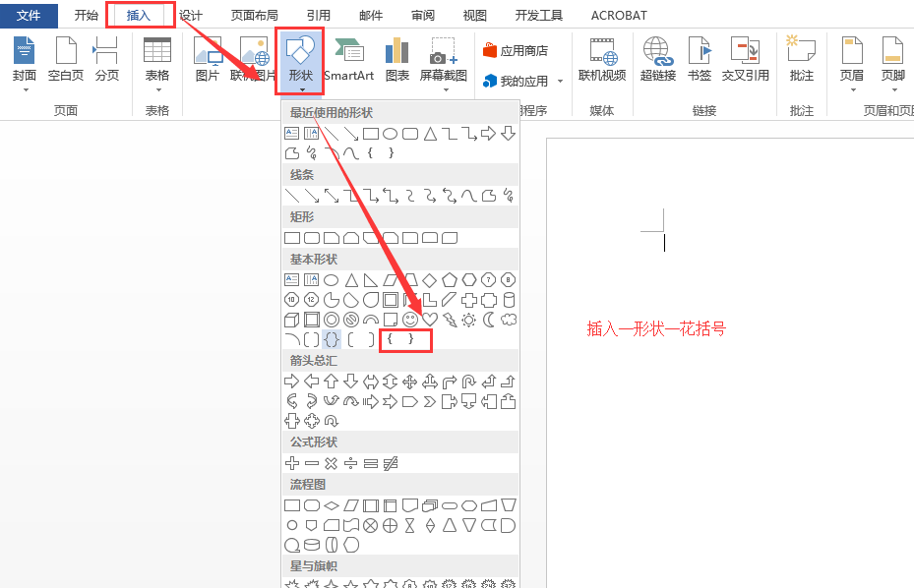Screen dimensions: 914x588
Task: Add a comment with 批注
Action: point(802,58)
